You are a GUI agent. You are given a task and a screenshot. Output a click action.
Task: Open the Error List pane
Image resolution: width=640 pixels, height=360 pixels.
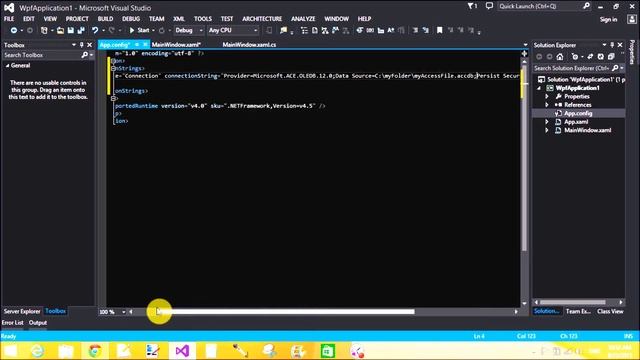coord(13,323)
